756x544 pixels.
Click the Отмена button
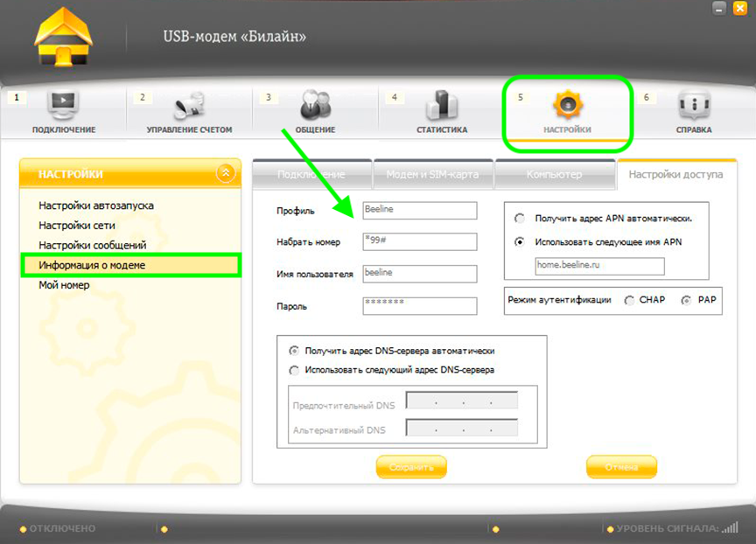point(621,467)
